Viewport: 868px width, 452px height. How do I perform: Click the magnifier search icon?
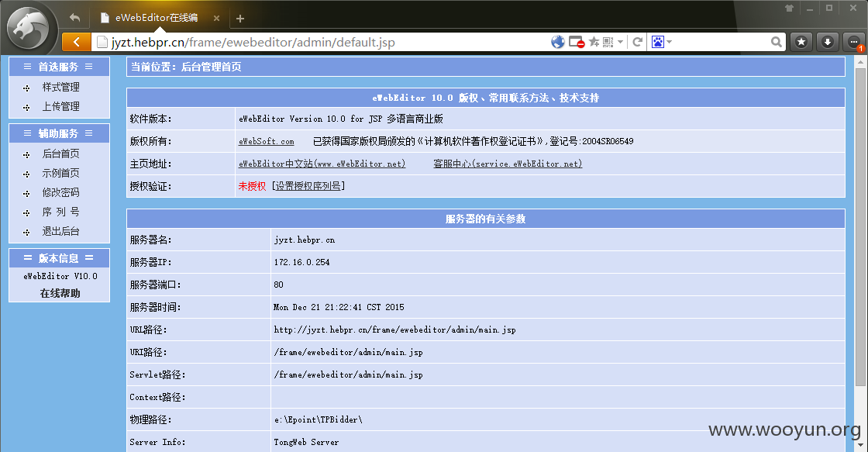point(777,42)
